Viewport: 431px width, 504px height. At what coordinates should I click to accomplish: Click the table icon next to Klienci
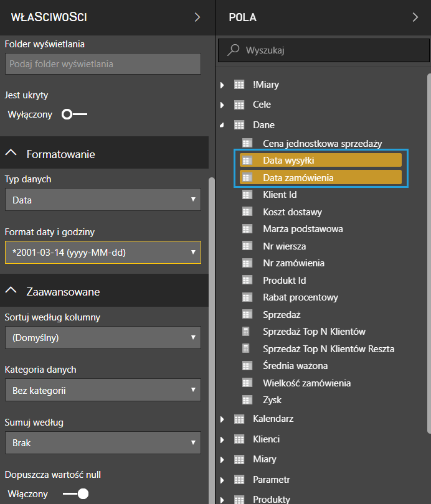coord(239,439)
